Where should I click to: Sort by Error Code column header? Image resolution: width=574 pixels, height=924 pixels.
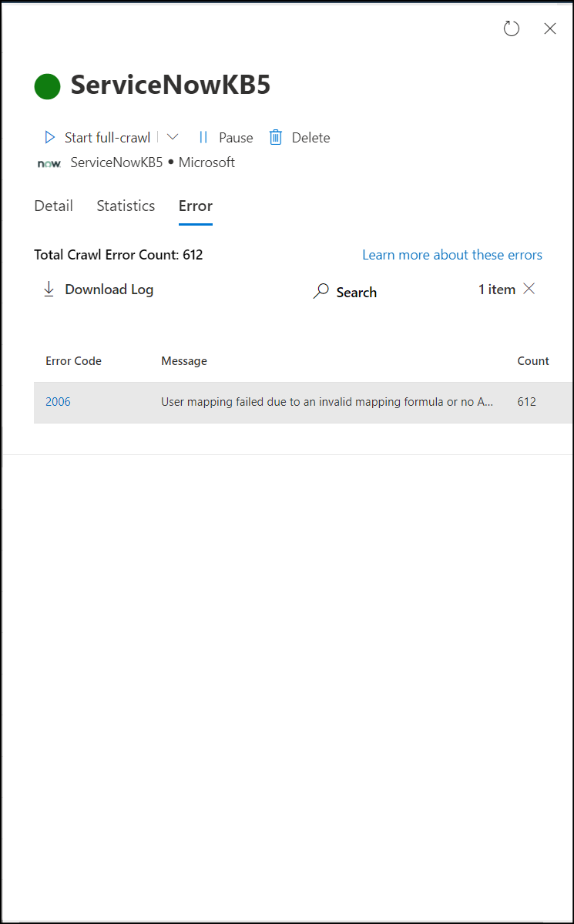point(73,361)
